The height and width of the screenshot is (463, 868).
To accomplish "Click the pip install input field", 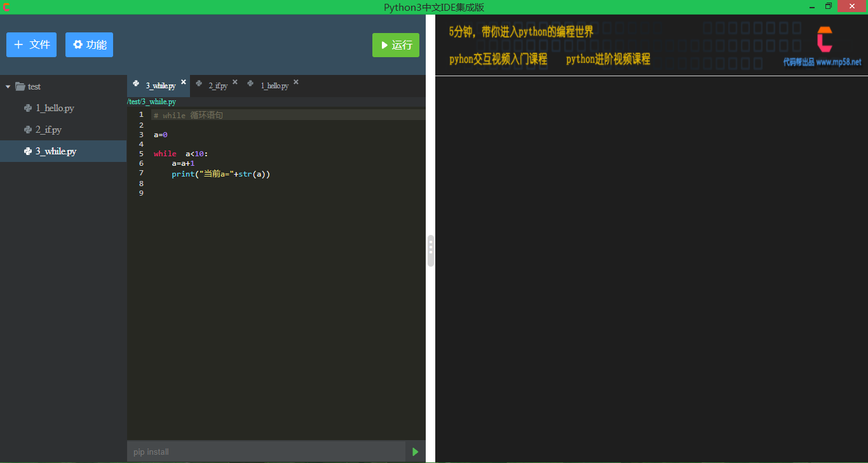I will (x=266, y=452).
